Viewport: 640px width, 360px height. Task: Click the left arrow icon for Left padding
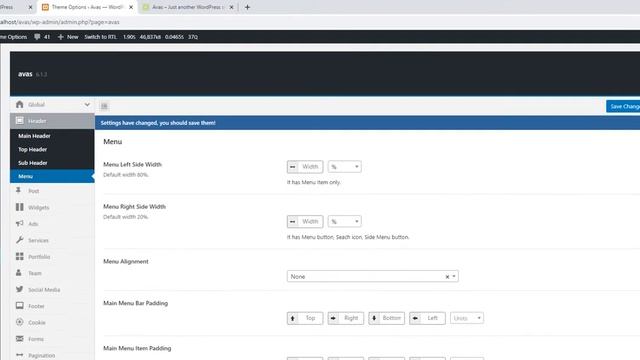(x=415, y=318)
